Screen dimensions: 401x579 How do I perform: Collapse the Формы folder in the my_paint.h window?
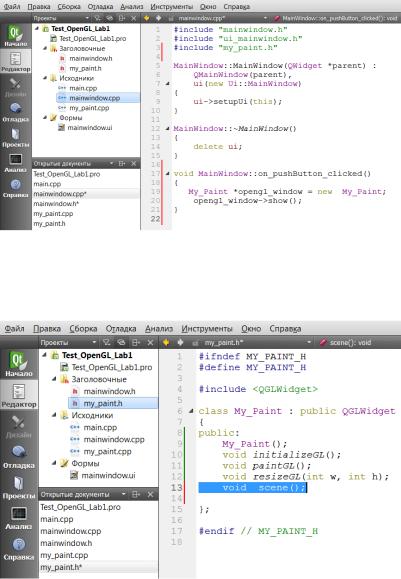(x=54, y=463)
